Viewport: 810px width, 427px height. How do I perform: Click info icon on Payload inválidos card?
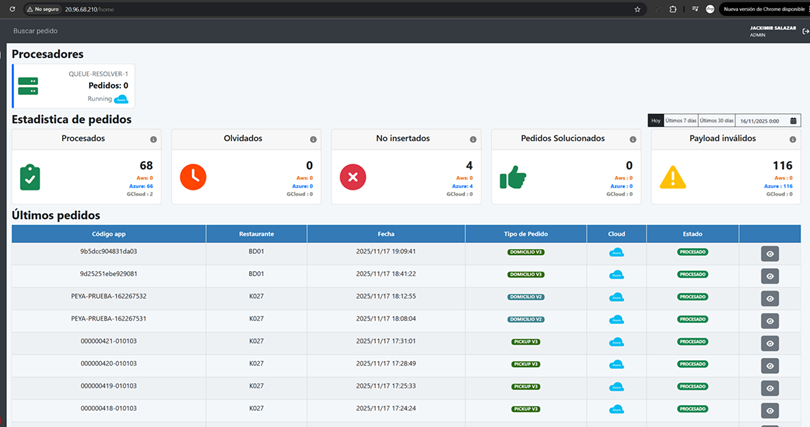click(792, 139)
